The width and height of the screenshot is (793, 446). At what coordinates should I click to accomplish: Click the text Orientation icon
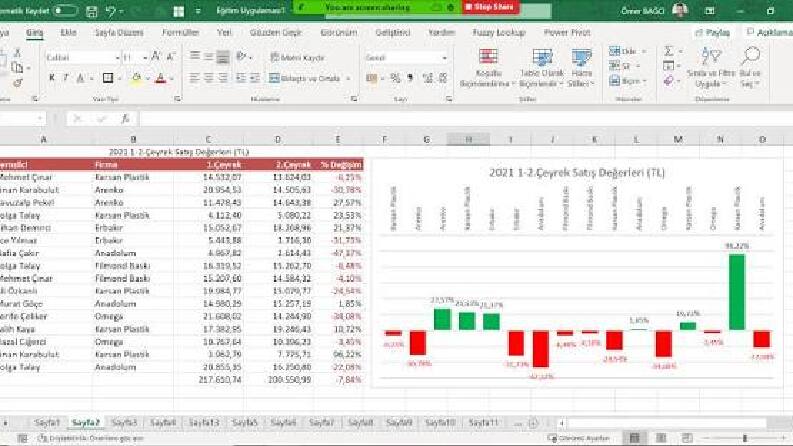pyautogui.click(x=242, y=57)
